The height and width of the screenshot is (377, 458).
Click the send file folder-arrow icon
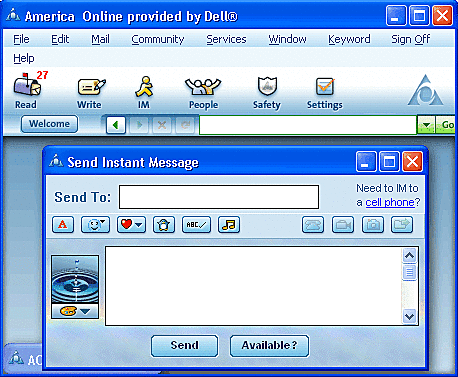pos(402,225)
